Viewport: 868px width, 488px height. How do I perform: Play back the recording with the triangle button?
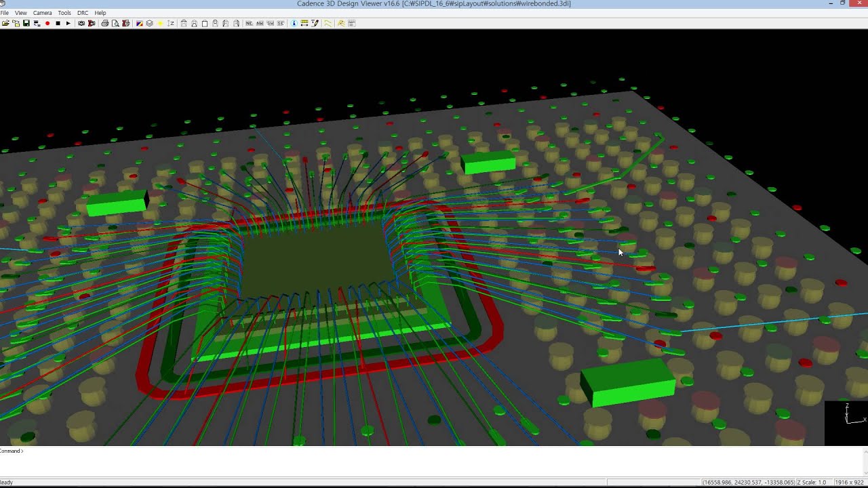[68, 23]
